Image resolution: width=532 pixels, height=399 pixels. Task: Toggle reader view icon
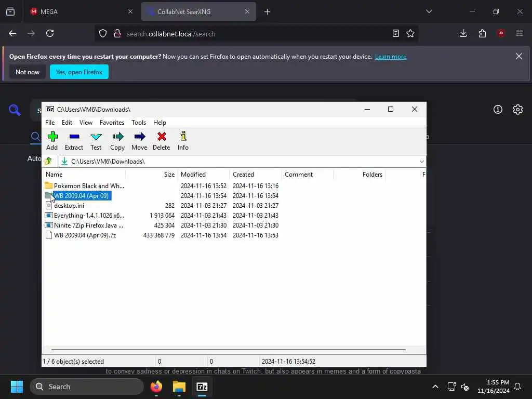click(395, 33)
